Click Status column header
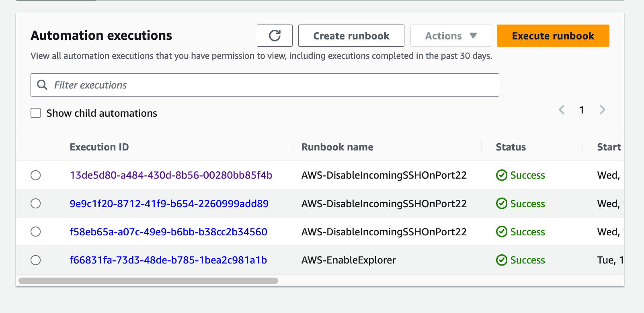Screen dimensions: 644x313 point(511,147)
